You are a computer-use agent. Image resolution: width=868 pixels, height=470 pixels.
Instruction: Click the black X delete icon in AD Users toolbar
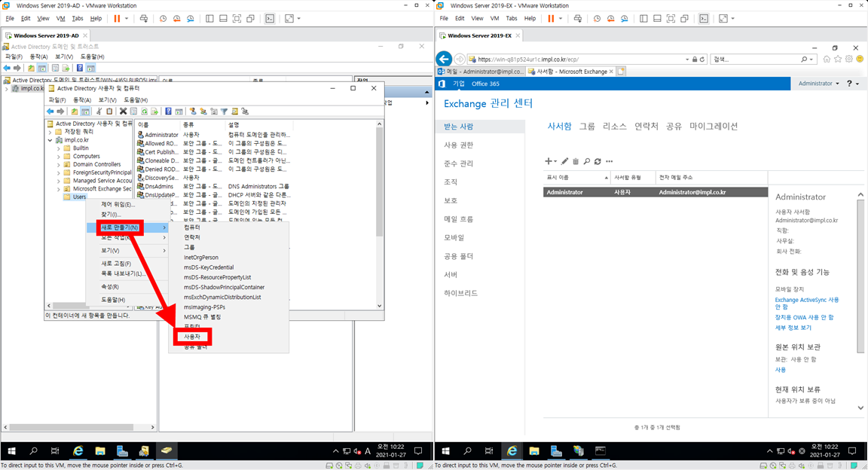tap(124, 111)
